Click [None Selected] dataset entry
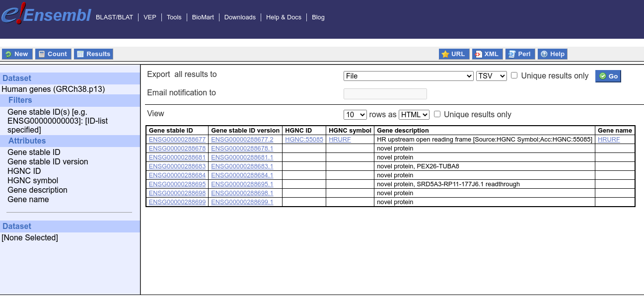 click(30, 238)
